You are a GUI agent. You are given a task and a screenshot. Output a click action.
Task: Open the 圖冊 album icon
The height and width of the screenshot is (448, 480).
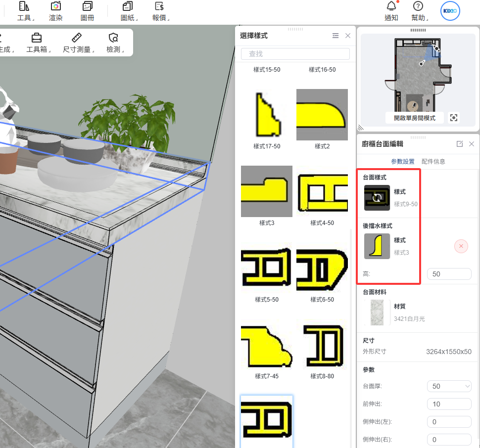click(88, 7)
